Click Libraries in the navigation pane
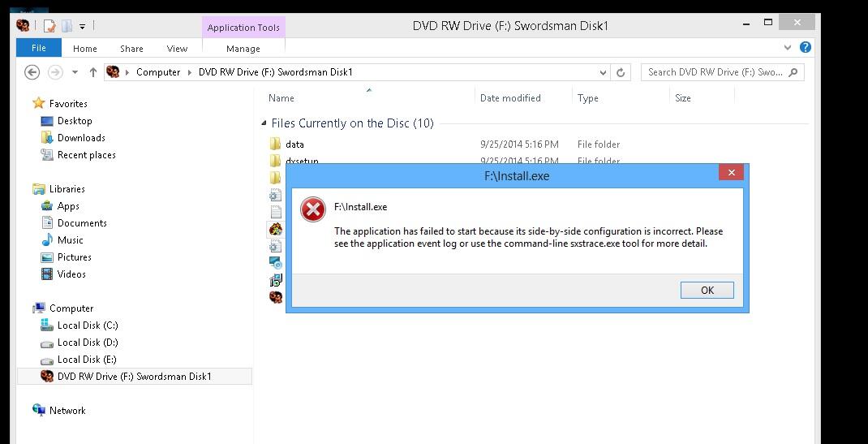The height and width of the screenshot is (444, 868). coord(67,189)
